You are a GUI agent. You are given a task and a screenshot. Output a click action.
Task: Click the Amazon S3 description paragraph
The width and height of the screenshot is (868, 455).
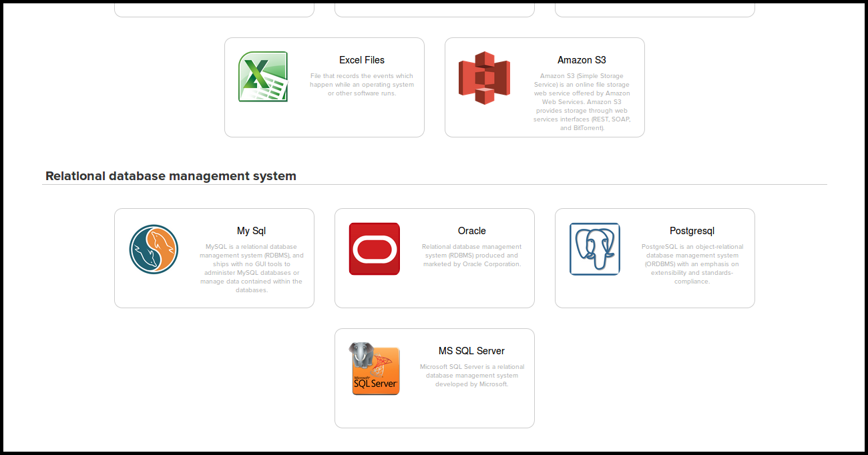[582, 102]
